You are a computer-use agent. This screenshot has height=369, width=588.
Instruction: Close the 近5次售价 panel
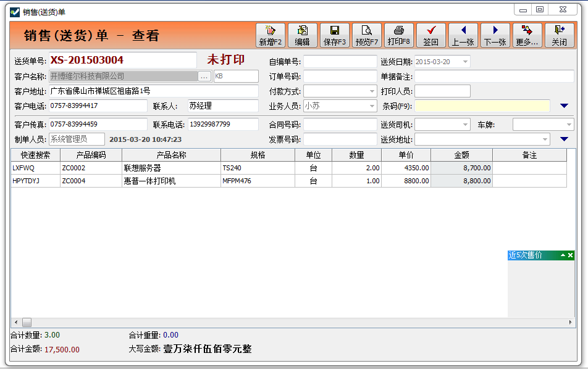571,255
